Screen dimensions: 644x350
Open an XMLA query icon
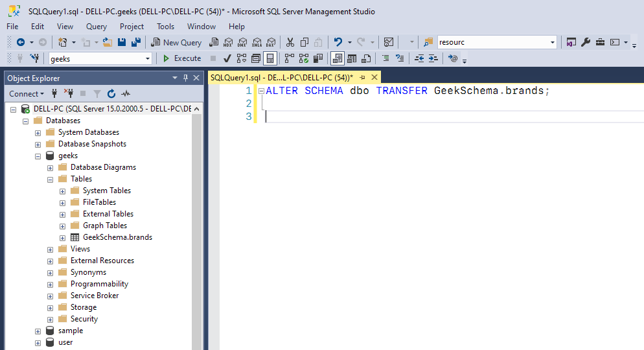[x=257, y=42]
